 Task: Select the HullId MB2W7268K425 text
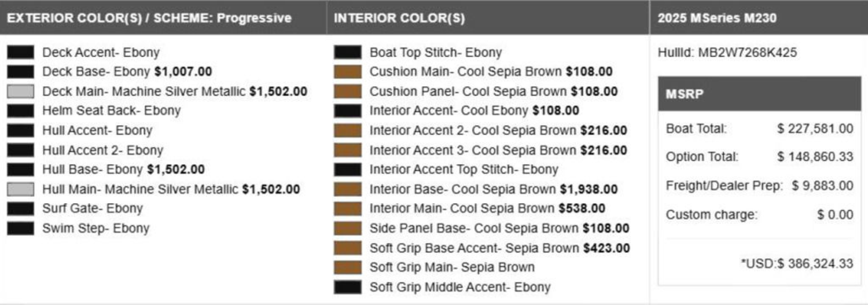pos(727,53)
